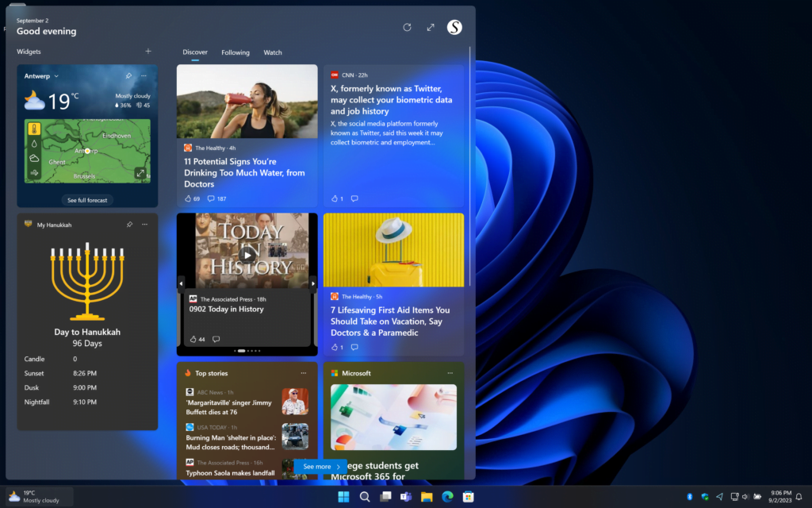
Task: Open Top stories card more options
Action: [304, 373]
